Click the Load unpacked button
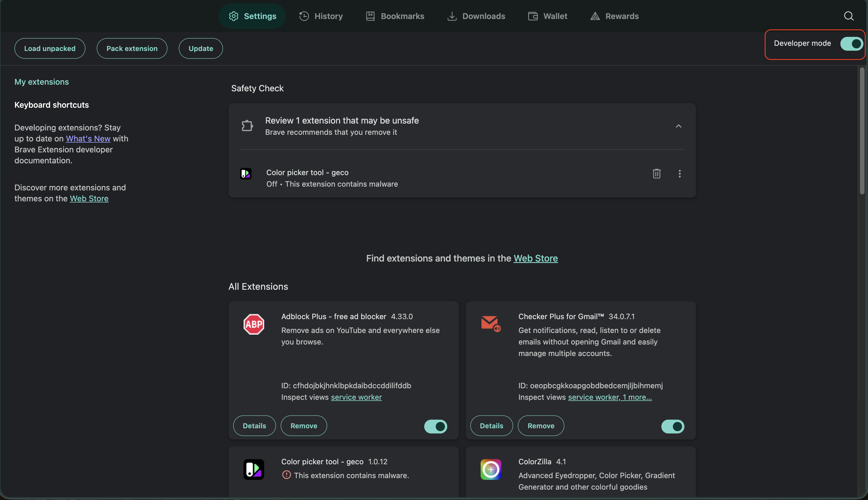 click(x=50, y=48)
